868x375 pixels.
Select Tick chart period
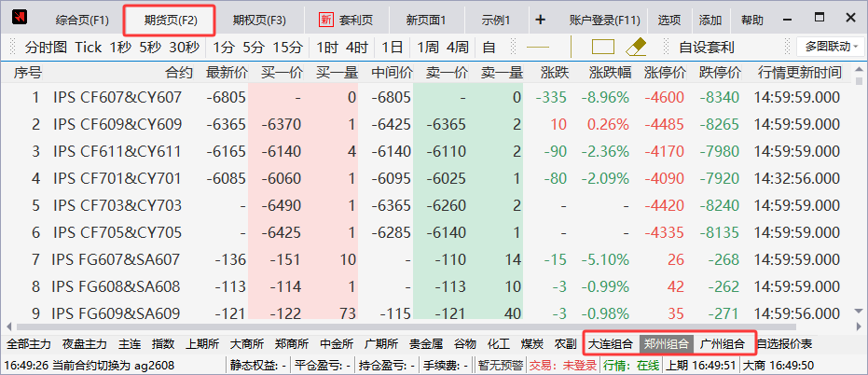click(89, 48)
